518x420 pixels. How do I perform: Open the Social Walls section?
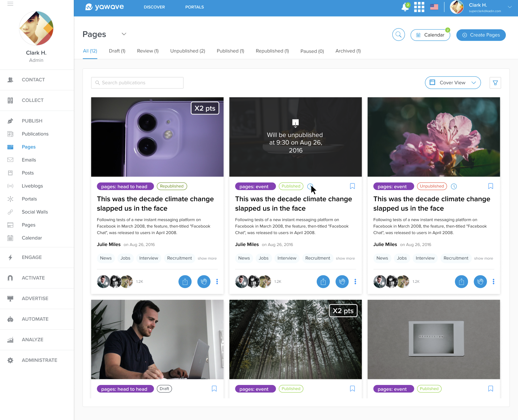click(35, 212)
